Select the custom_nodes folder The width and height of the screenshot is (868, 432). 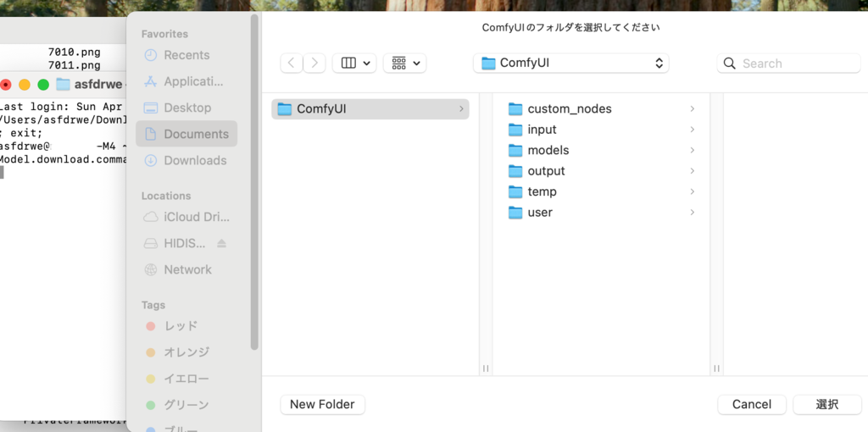603,109
